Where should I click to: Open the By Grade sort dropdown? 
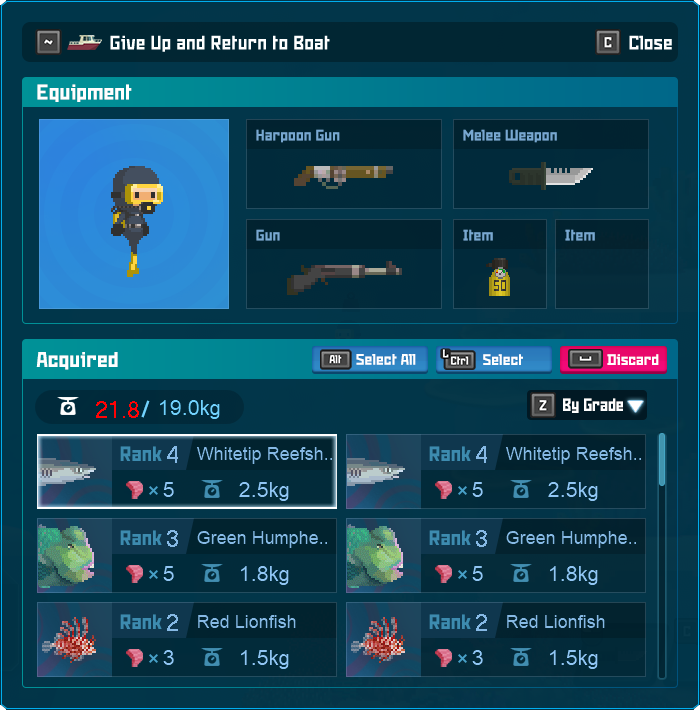587,405
